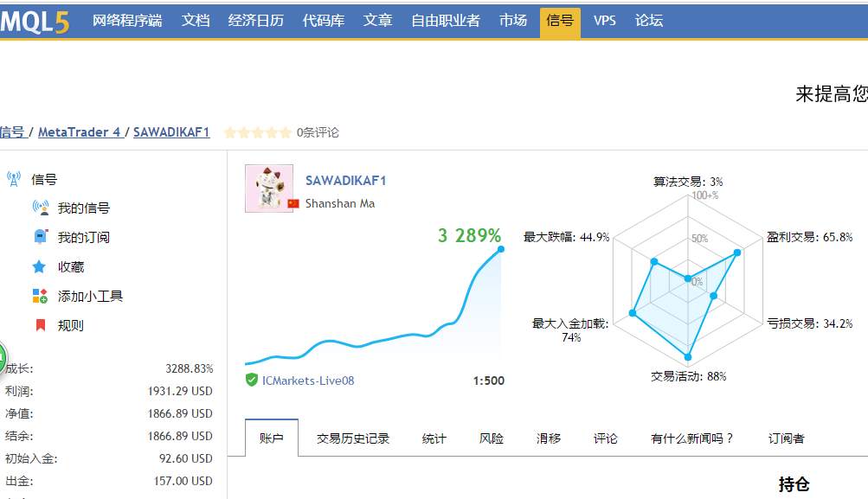
Task: Click the 1931.29 USD profit value
Action: tap(180, 391)
